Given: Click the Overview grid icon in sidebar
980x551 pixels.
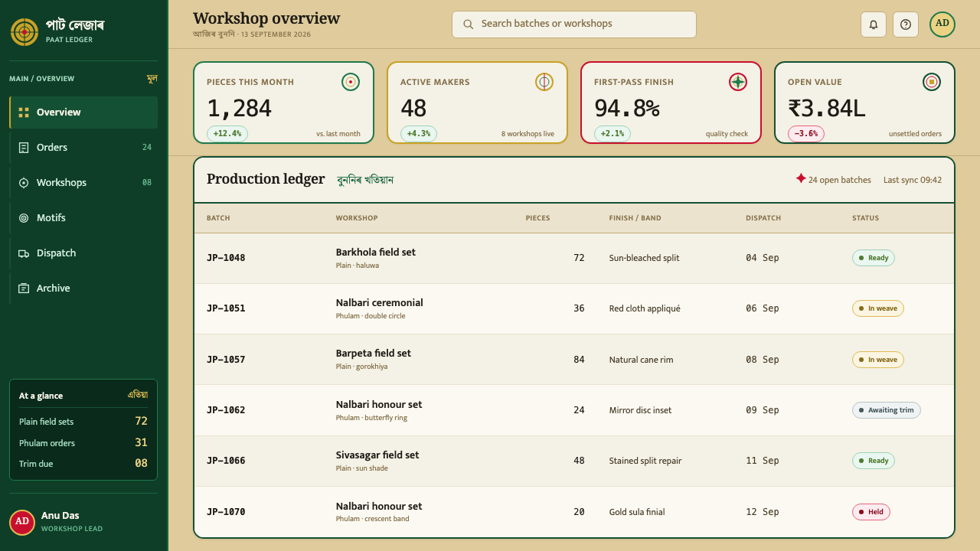Looking at the screenshot, I should [x=24, y=112].
